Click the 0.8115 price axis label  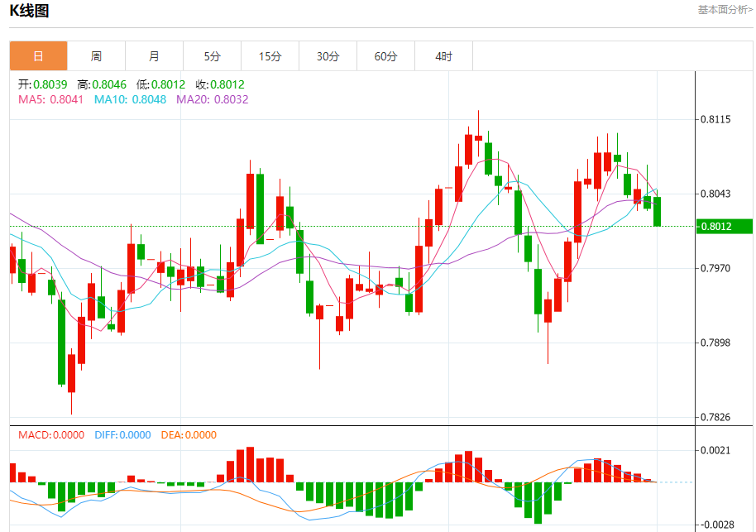(x=715, y=119)
